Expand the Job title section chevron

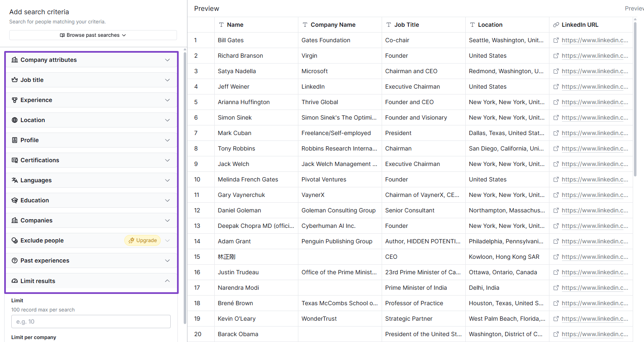click(167, 80)
